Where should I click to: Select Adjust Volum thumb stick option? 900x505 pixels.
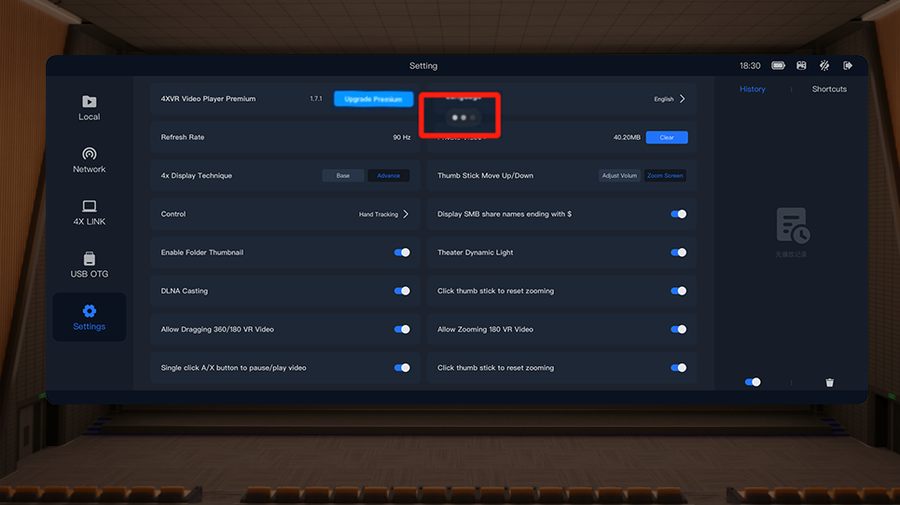pos(619,176)
